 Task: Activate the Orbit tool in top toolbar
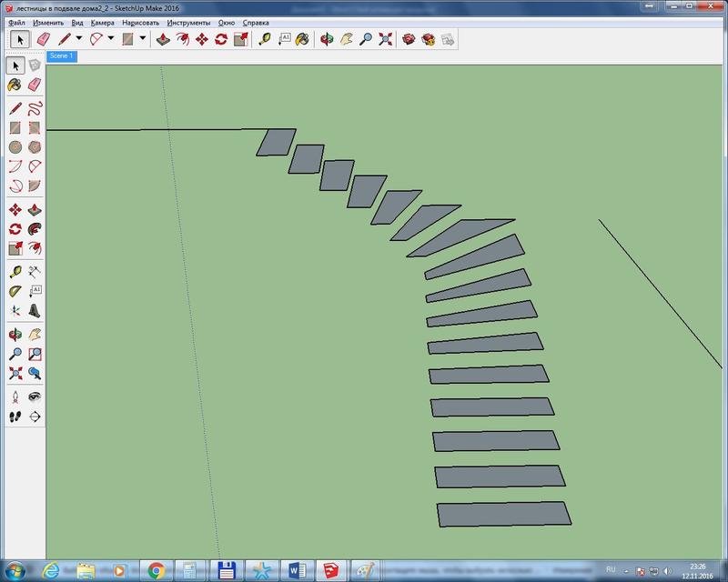click(x=328, y=39)
